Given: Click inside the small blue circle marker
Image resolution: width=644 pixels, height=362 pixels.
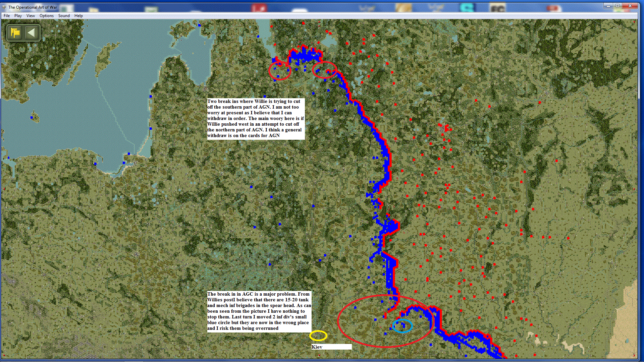Looking at the screenshot, I should pos(402,326).
